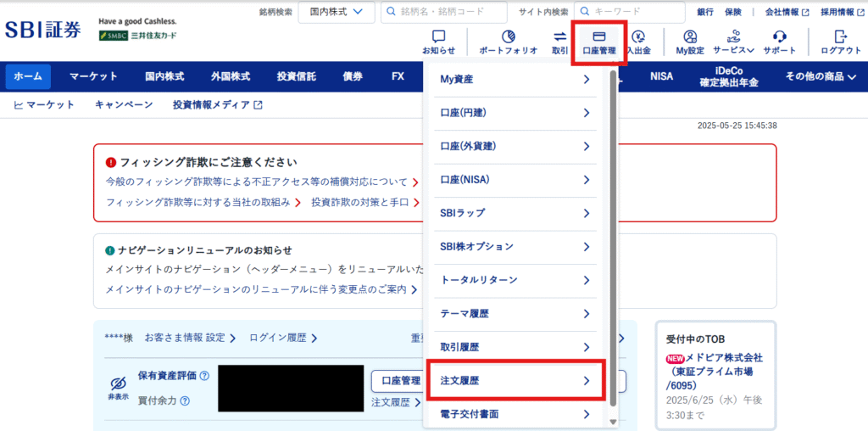This screenshot has height=431, width=868.
Task: Open the 債券 navigation tab
Action: (x=352, y=76)
